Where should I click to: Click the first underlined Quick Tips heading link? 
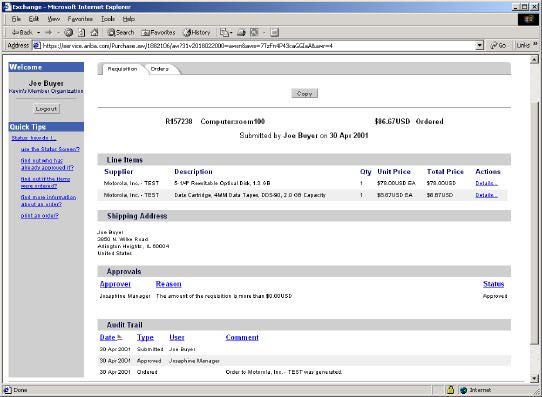click(34, 138)
